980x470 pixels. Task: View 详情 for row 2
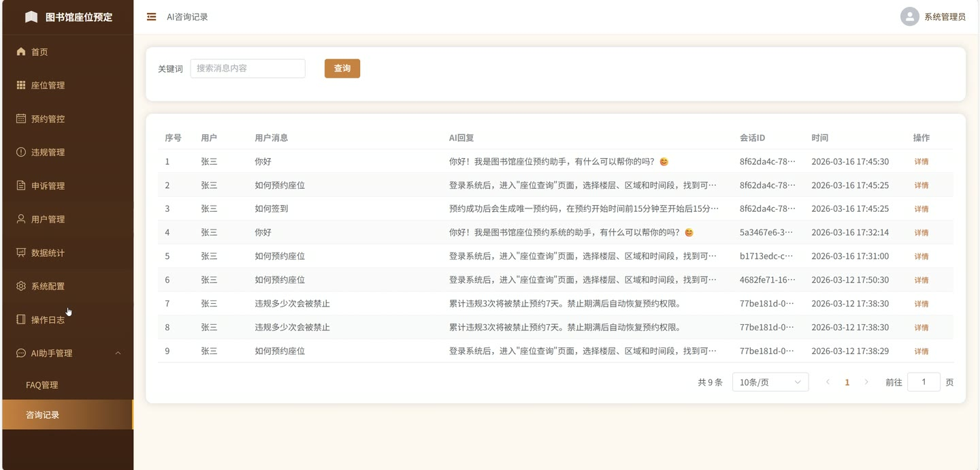(x=921, y=185)
